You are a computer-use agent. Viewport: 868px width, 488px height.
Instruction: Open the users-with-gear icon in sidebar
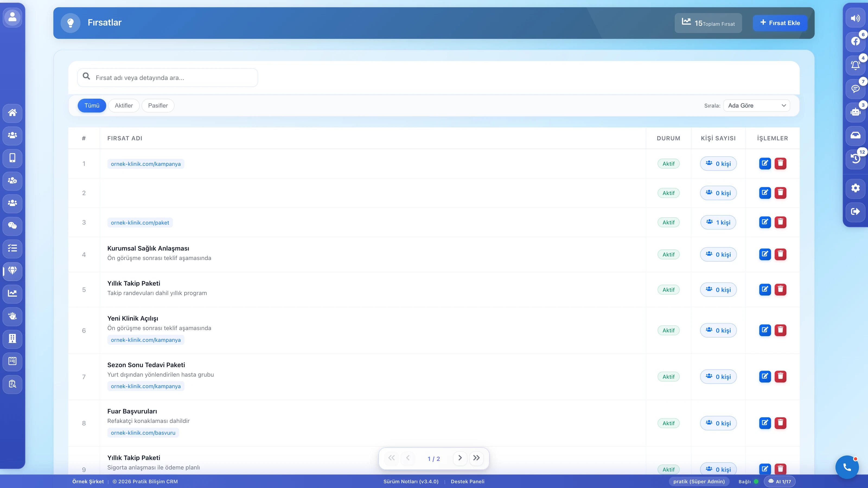[12, 181]
